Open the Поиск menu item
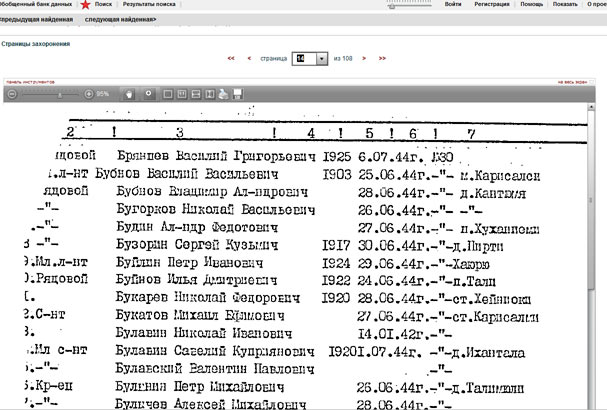This screenshot has height=410, width=607. click(103, 5)
